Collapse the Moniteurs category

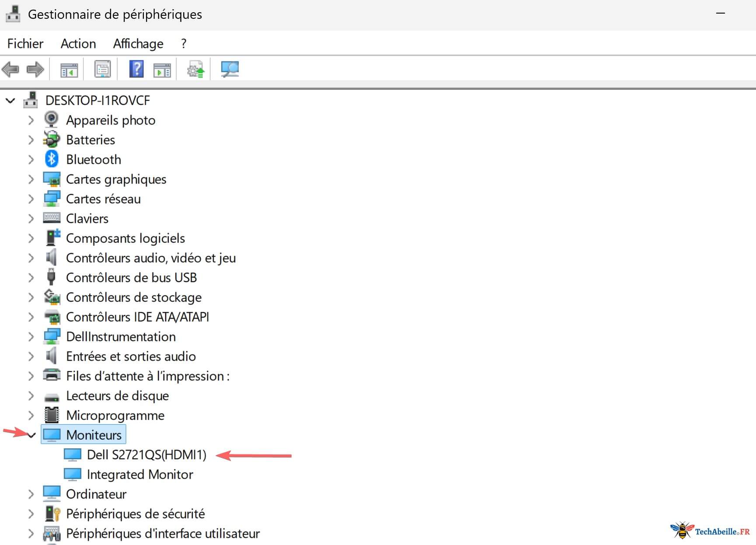31,435
